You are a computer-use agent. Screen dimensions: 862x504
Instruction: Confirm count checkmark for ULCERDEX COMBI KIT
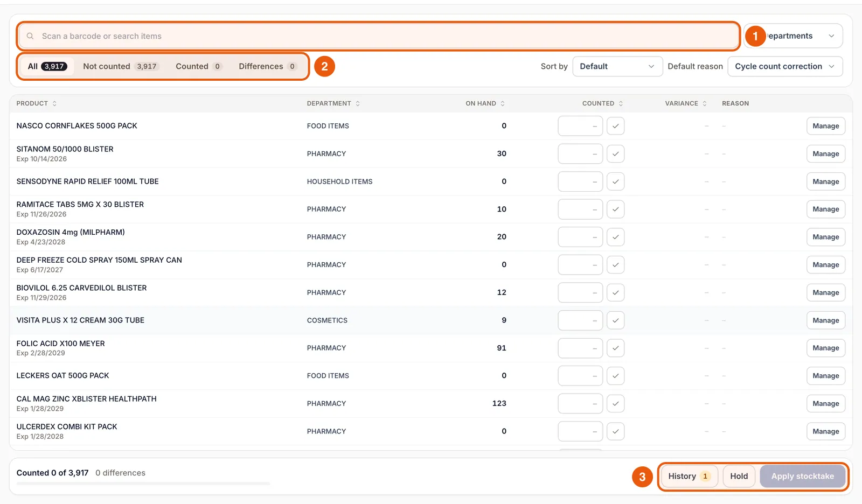pyautogui.click(x=615, y=431)
